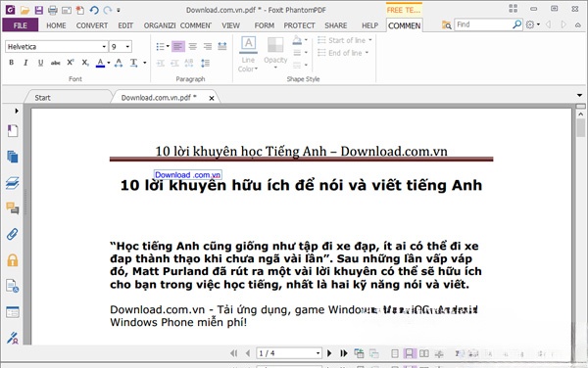Screen dimensions: 588x368
Task: Select Center paragraph alignment
Action: point(193,46)
